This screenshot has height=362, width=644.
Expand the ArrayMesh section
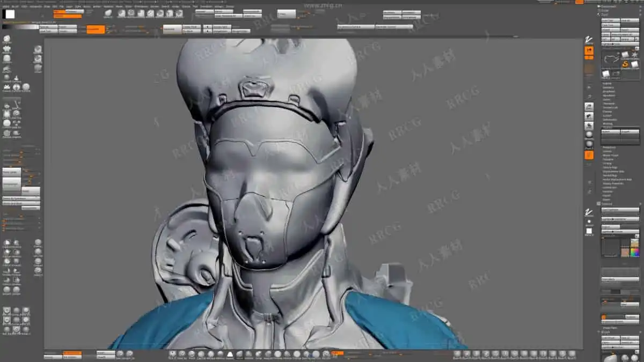click(608, 92)
